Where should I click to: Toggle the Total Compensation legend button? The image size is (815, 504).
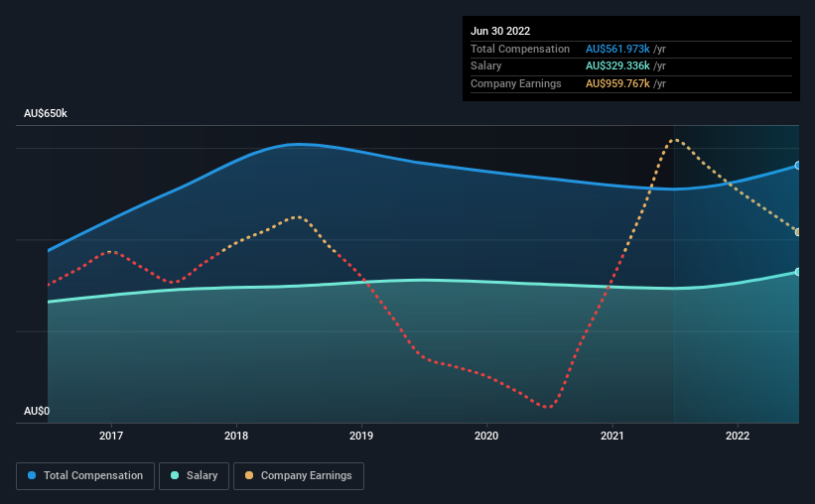85,476
